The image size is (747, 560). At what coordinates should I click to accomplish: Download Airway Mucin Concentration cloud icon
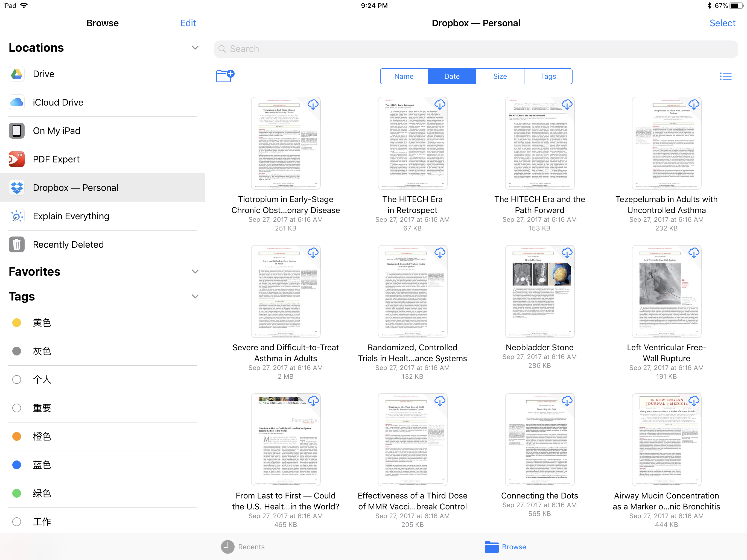coord(694,401)
